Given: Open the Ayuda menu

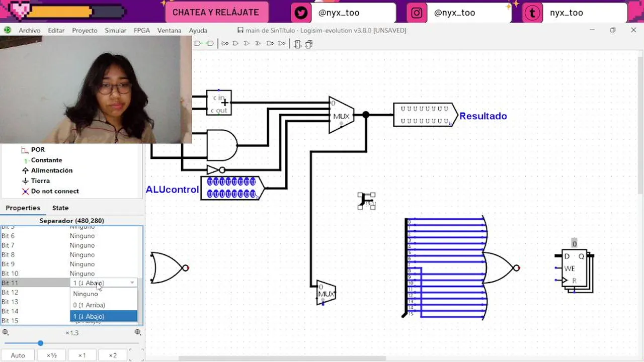Looking at the screenshot, I should 198,30.
